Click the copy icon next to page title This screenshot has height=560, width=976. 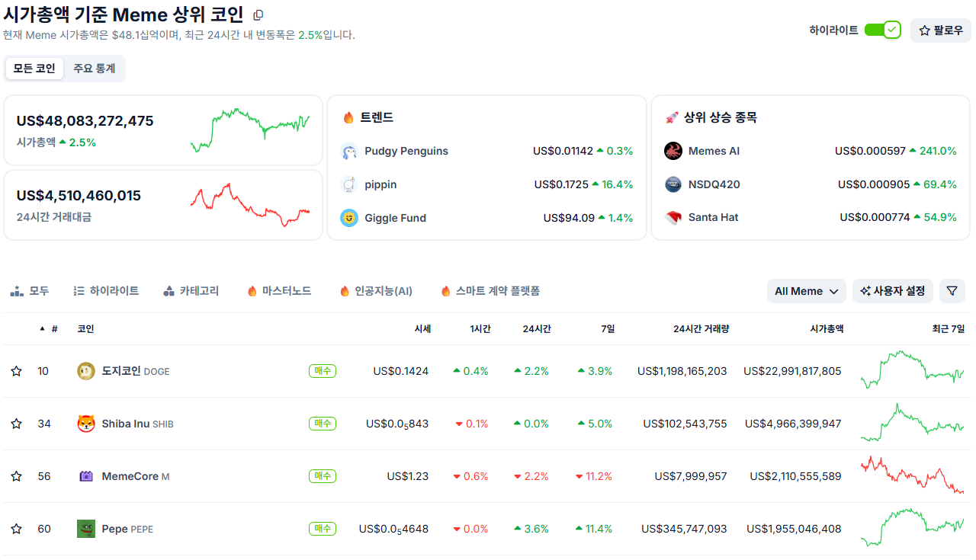tap(257, 14)
